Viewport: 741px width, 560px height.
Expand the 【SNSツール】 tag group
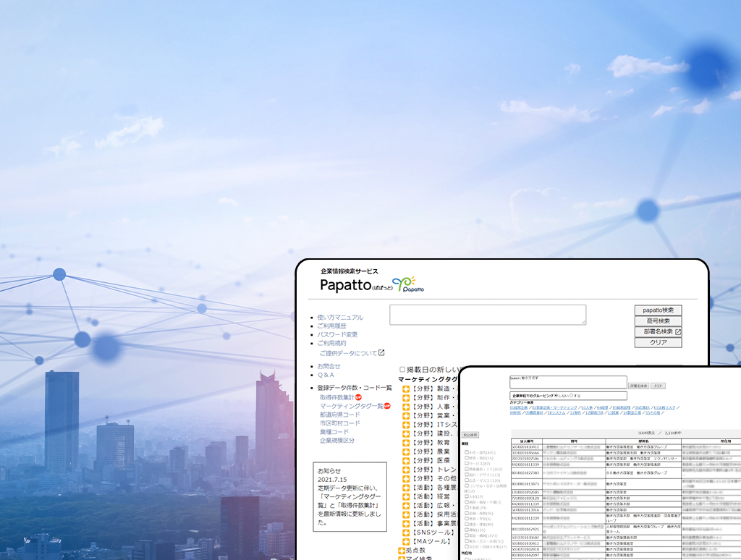click(x=405, y=533)
